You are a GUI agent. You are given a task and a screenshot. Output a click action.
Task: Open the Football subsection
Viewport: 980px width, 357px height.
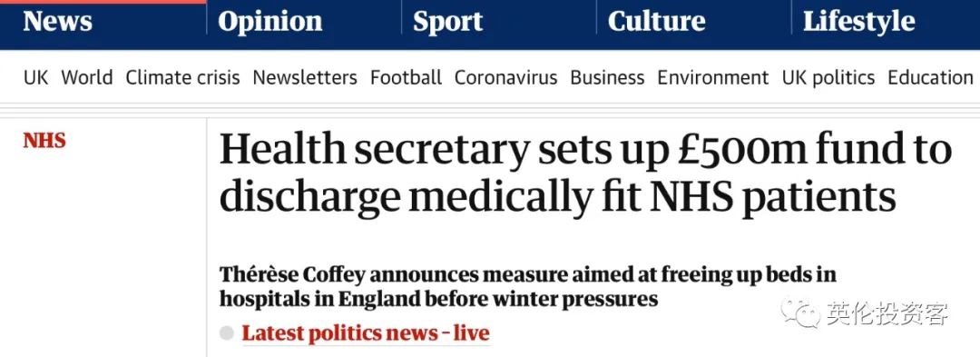coord(407,77)
